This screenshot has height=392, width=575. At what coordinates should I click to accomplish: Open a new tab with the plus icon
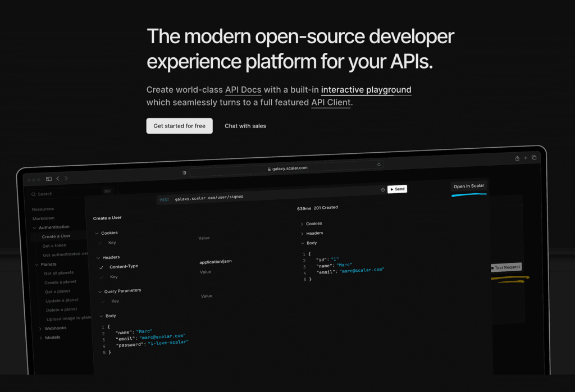pos(526,158)
